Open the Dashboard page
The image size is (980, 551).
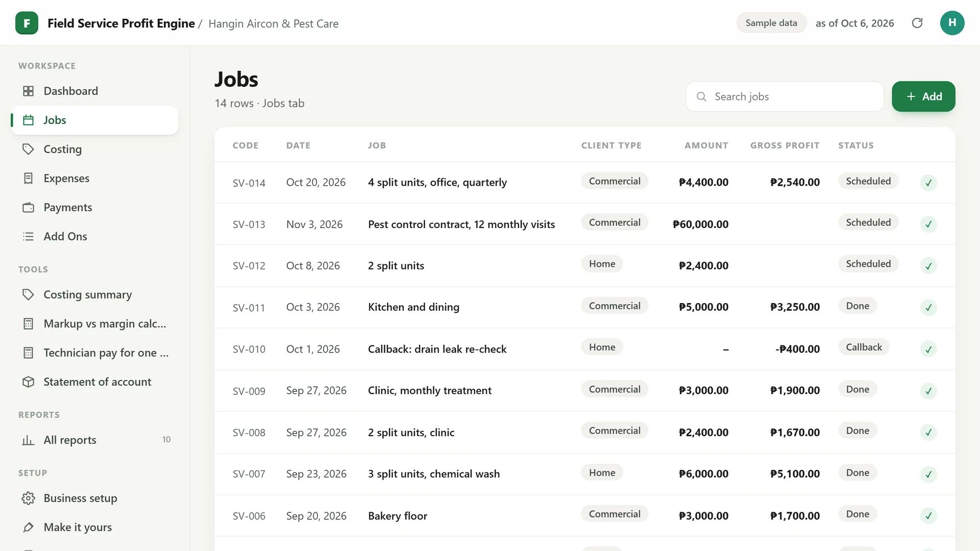tap(94, 91)
